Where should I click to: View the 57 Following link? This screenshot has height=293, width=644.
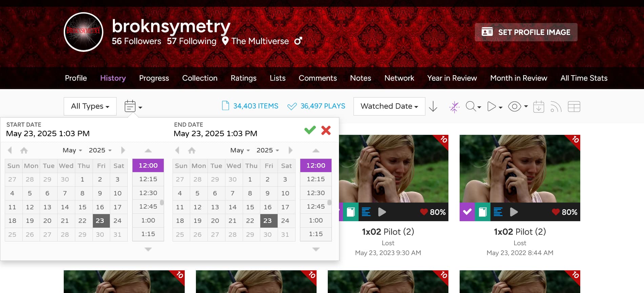[192, 41]
